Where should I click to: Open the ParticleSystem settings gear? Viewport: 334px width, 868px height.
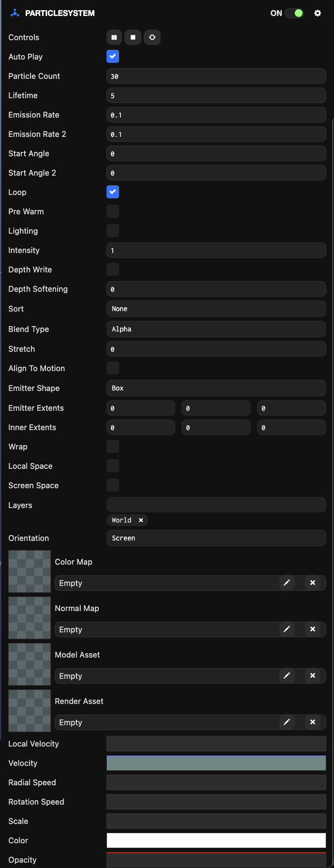pyautogui.click(x=318, y=13)
